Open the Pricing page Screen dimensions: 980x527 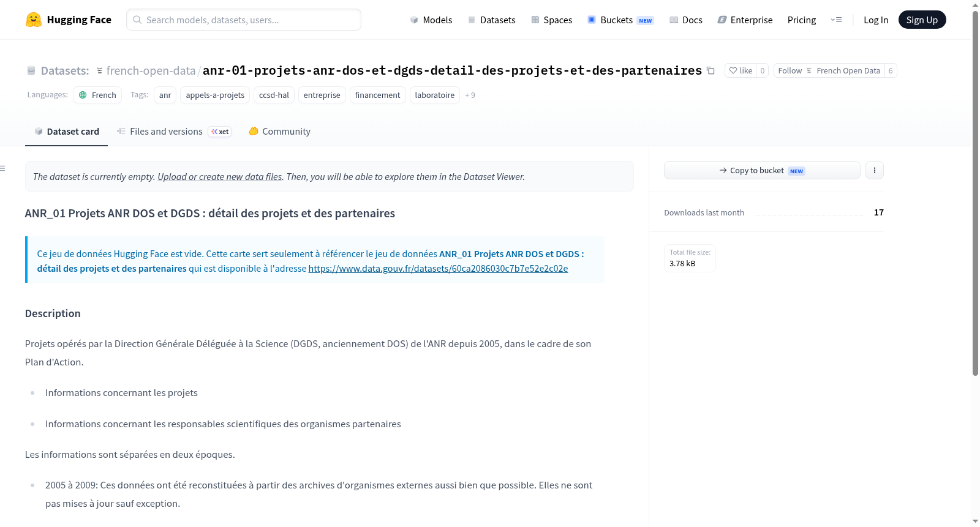tap(802, 20)
